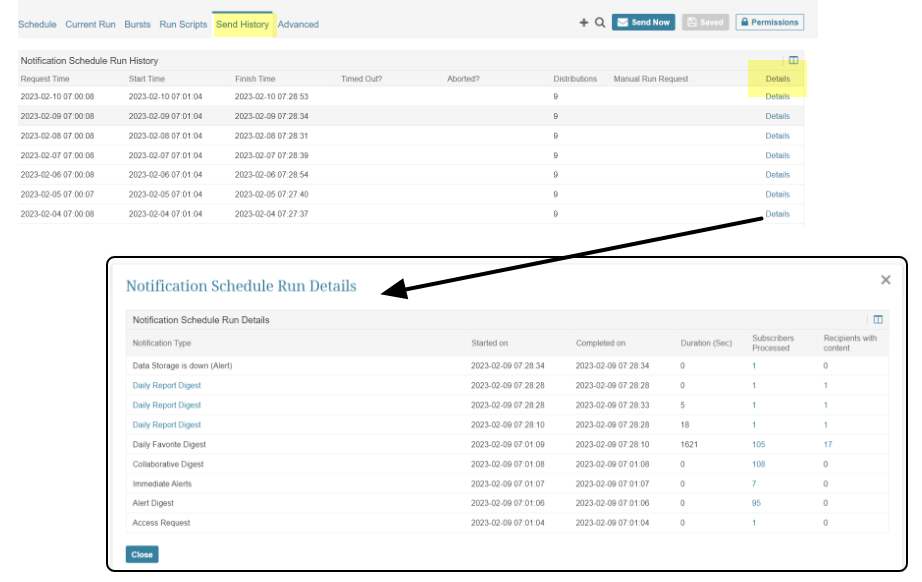Click the Saved floppy disk icon
This screenshot has height=582, width=922.
click(693, 20)
